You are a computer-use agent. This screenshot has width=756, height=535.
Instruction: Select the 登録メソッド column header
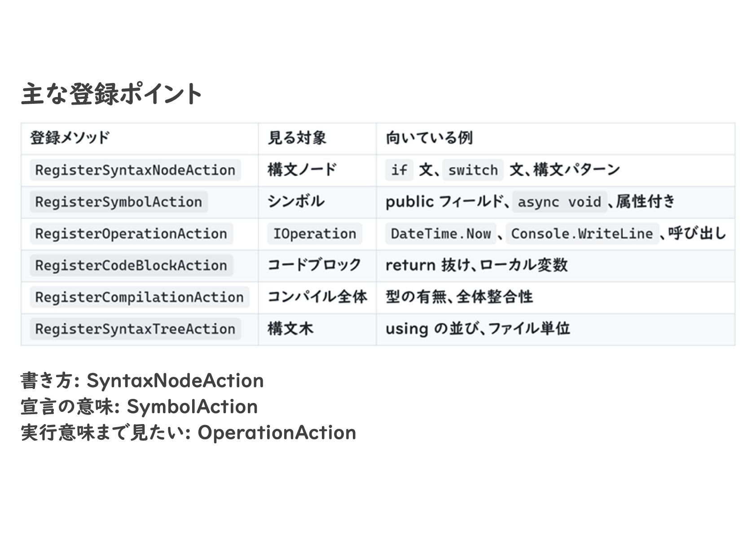[70, 137]
